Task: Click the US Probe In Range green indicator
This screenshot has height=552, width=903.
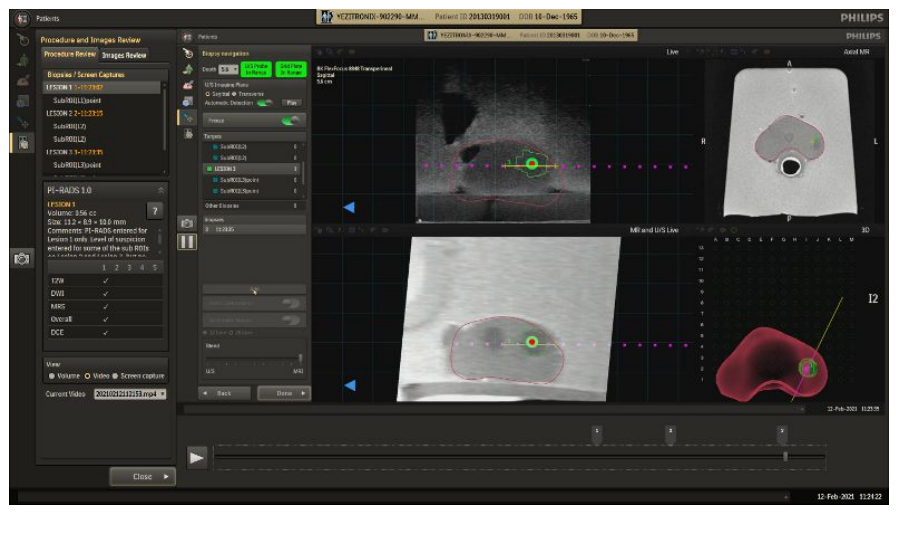Action: pos(256,69)
